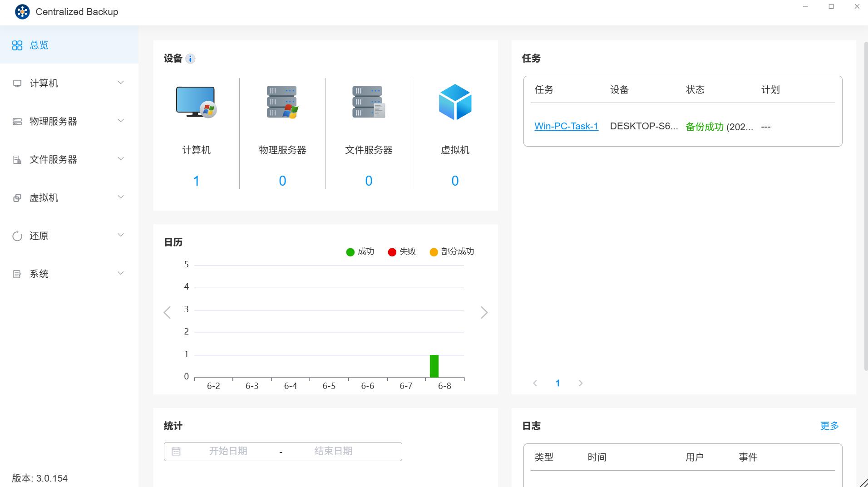Click the 计算机 monitor icon in sidebar
Screen dimensions: 868x487
click(x=17, y=84)
